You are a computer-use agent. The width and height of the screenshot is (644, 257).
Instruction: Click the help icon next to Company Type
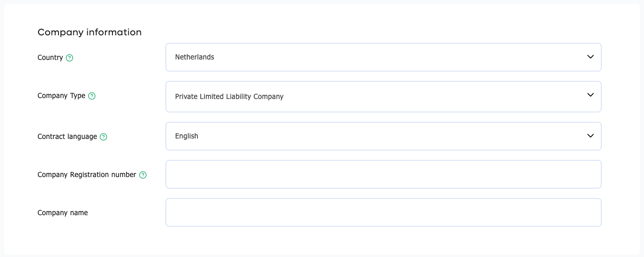tap(92, 96)
